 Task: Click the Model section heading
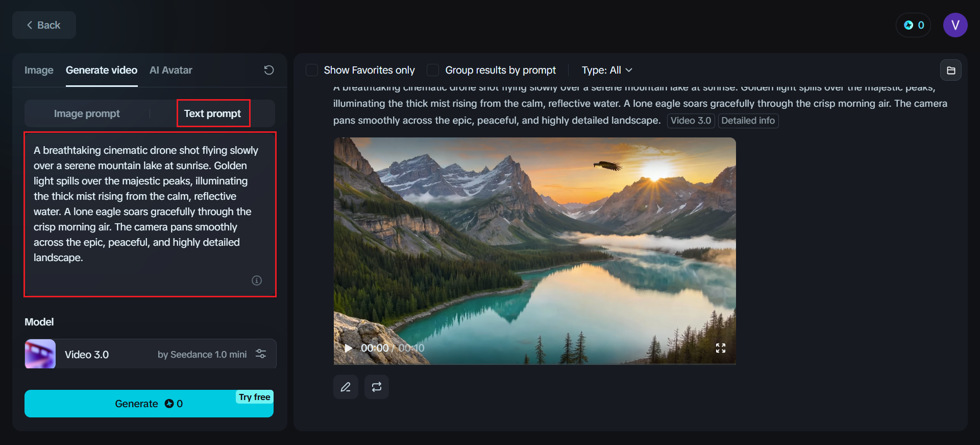coord(39,322)
